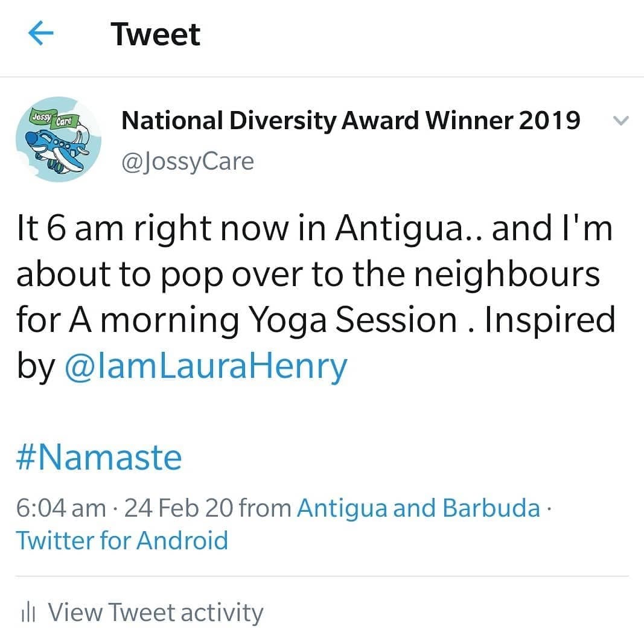The width and height of the screenshot is (644, 644).
Task: Tap the @JossyCare handle
Action: point(188,162)
